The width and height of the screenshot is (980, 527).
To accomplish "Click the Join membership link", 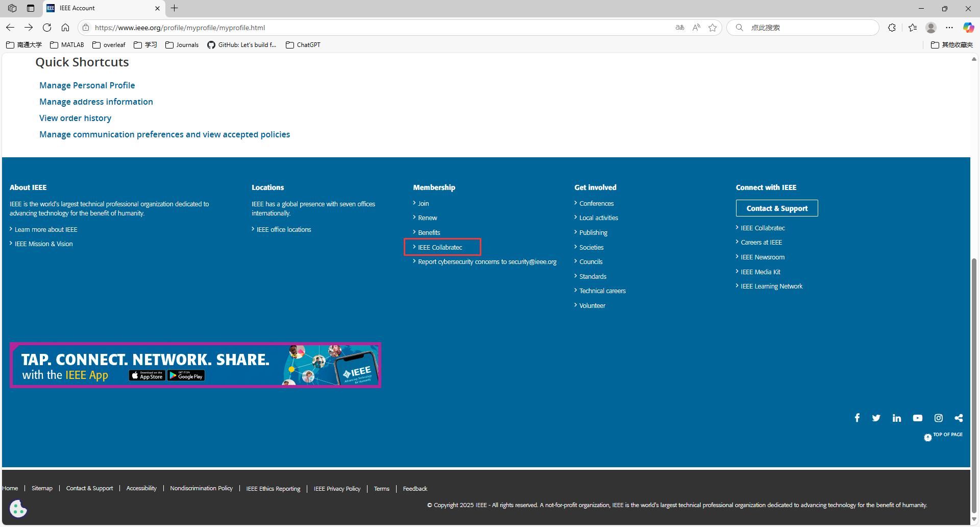I will tap(423, 203).
